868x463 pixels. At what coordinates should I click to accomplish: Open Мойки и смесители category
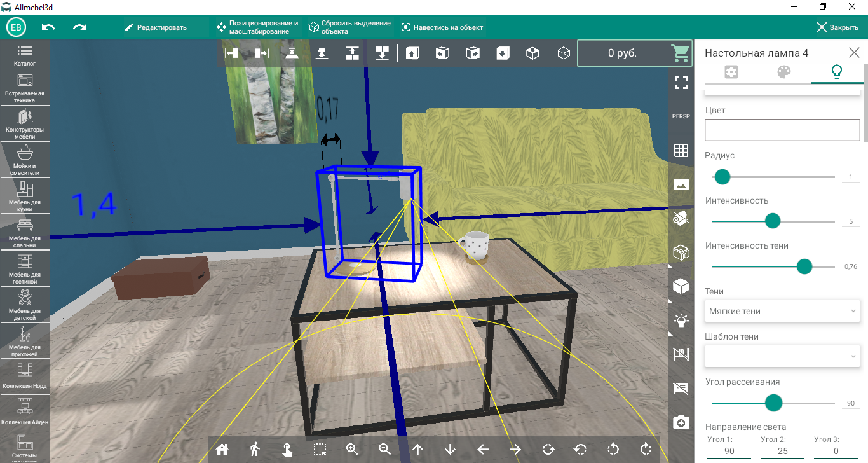tap(25, 160)
